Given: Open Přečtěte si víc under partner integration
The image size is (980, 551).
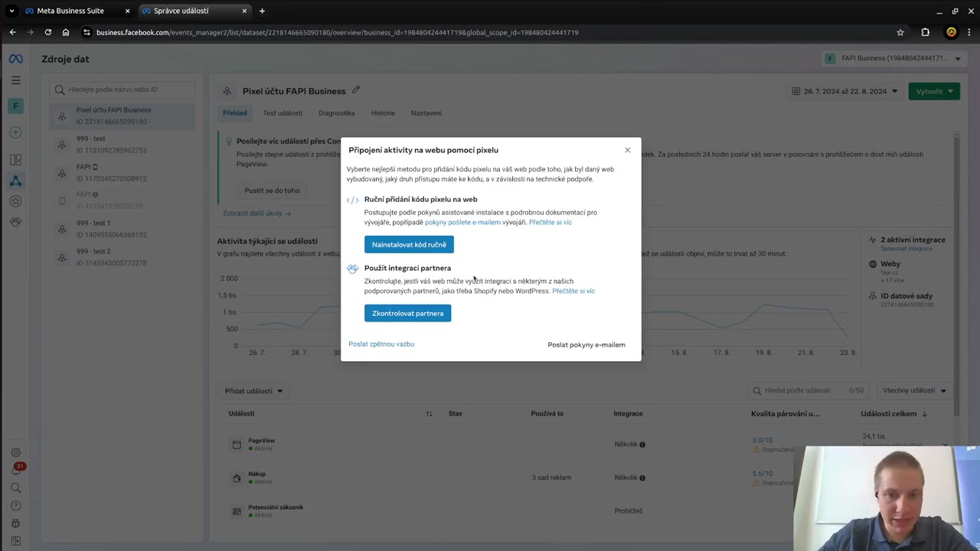Looking at the screenshot, I should coord(573,292).
